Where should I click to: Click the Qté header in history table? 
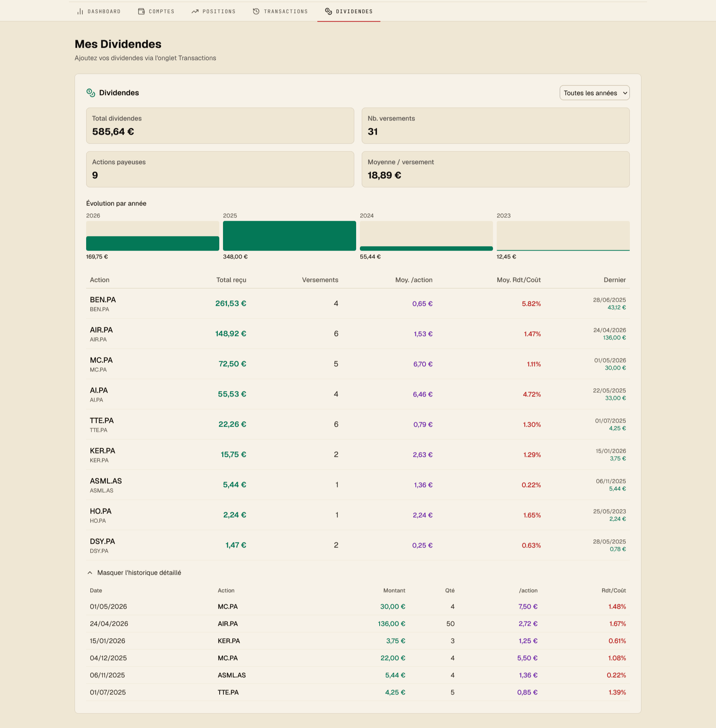(450, 590)
